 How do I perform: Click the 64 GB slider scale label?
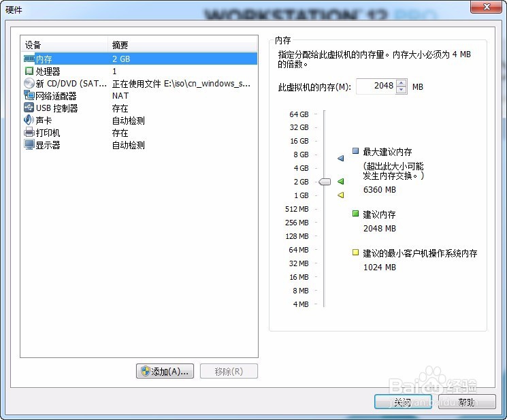pos(299,114)
